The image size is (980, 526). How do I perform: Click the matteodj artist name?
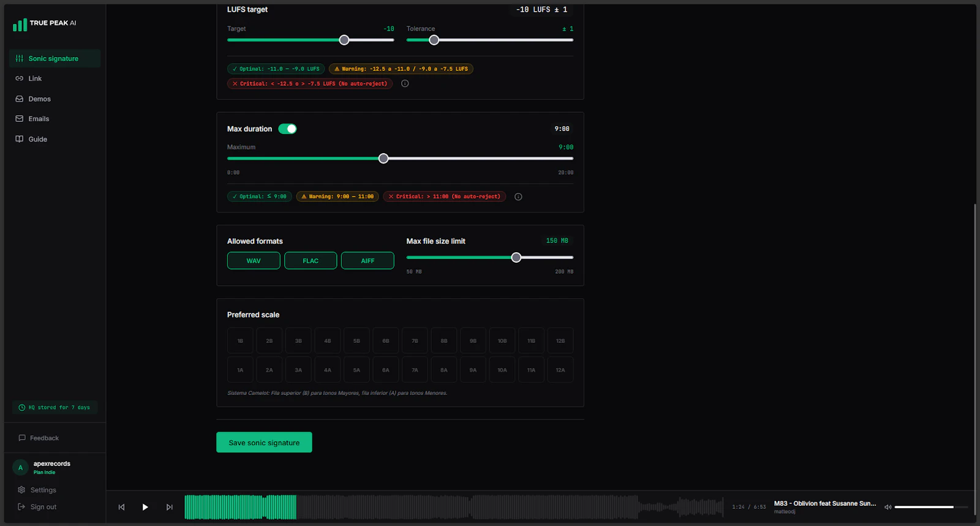point(785,512)
